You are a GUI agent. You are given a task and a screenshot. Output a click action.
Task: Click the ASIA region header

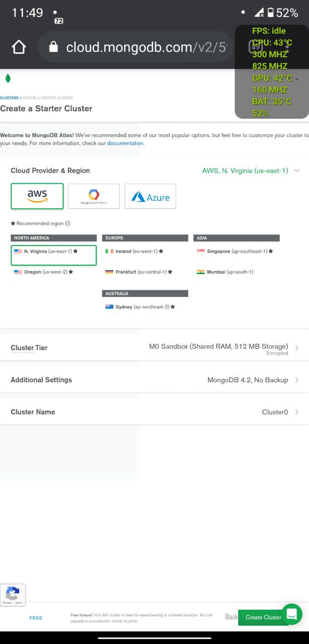pyautogui.click(x=237, y=238)
